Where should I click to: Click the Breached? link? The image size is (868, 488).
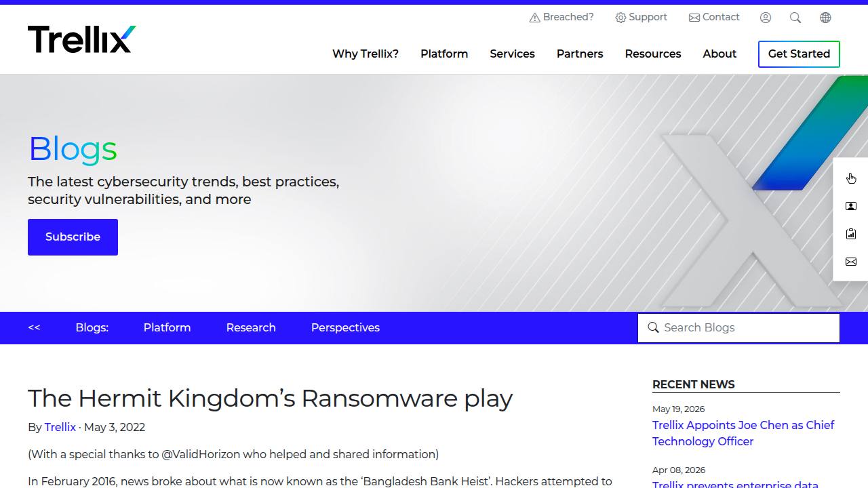[568, 17]
